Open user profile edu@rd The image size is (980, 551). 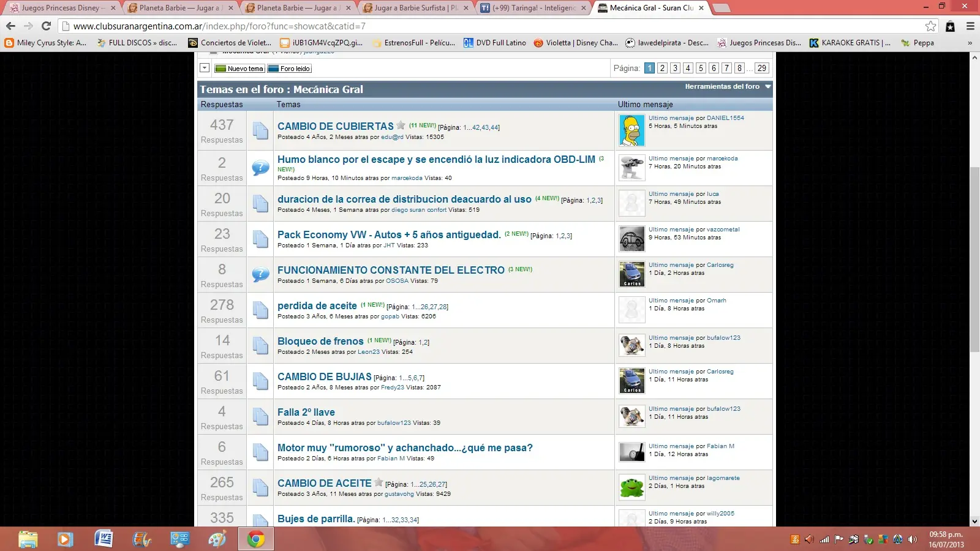pyautogui.click(x=392, y=137)
